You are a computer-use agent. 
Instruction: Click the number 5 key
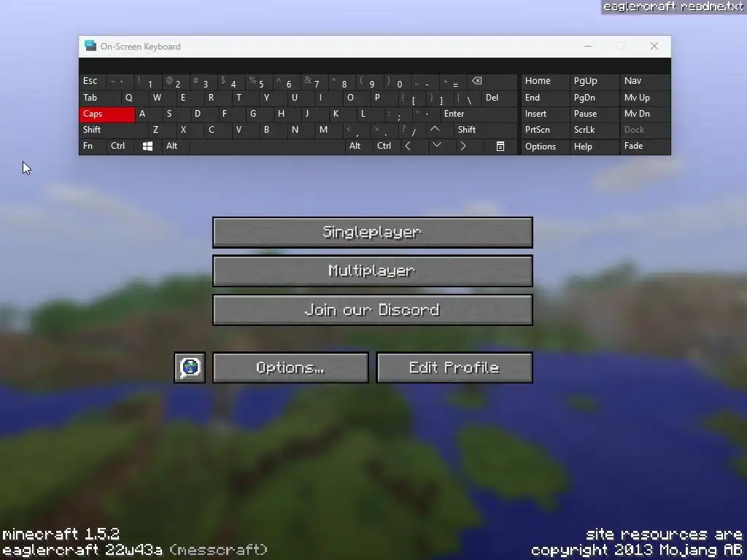click(259, 82)
